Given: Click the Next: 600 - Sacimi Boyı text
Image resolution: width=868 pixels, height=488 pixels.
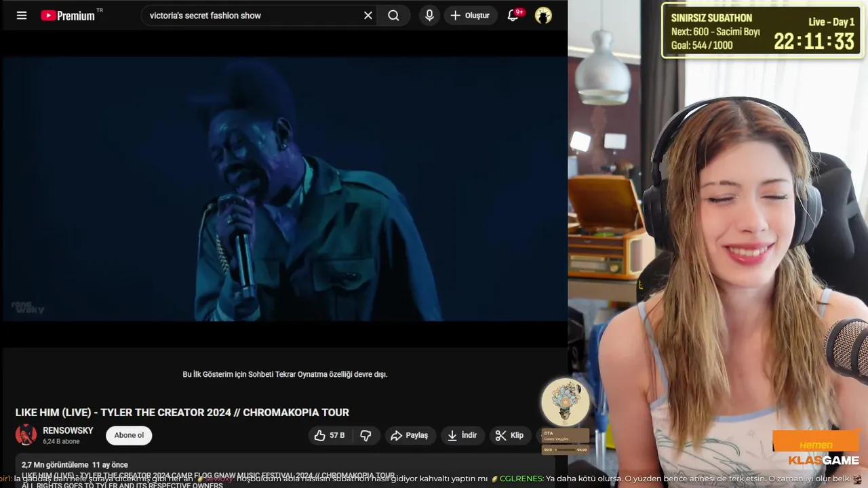Looking at the screenshot, I should point(715,32).
